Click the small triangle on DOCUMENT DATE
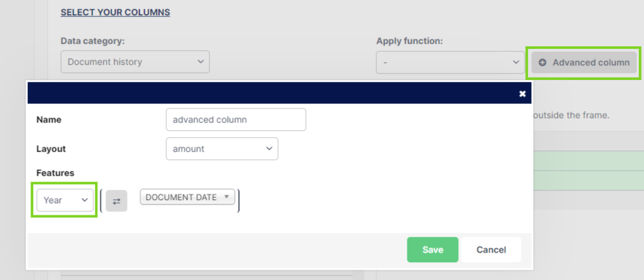This screenshot has width=644, height=280. click(227, 197)
